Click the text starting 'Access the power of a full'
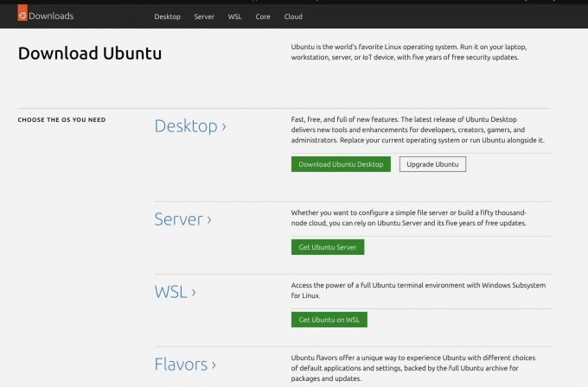 419,290
